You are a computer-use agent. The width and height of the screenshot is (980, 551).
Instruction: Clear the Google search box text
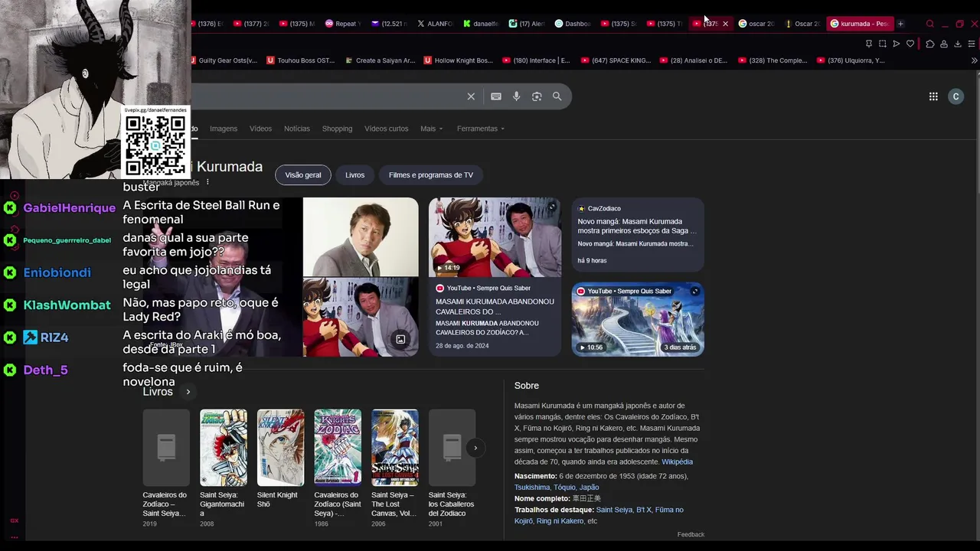tap(471, 96)
